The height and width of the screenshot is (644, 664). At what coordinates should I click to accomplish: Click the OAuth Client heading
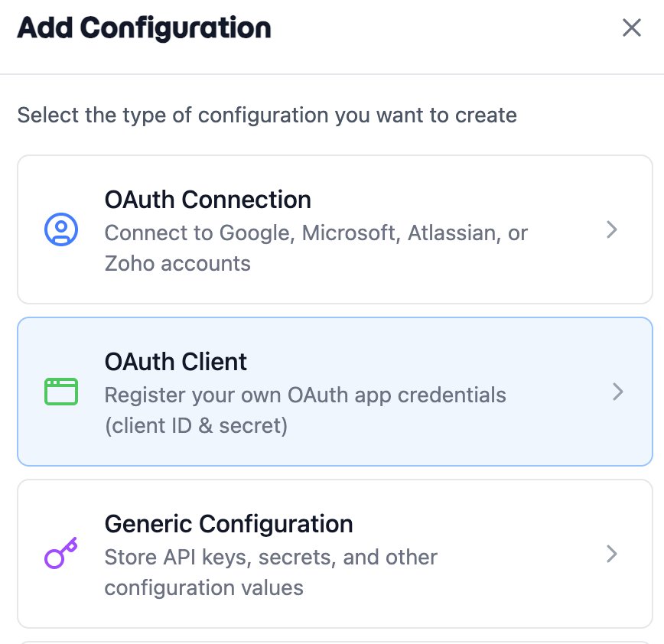point(175,362)
